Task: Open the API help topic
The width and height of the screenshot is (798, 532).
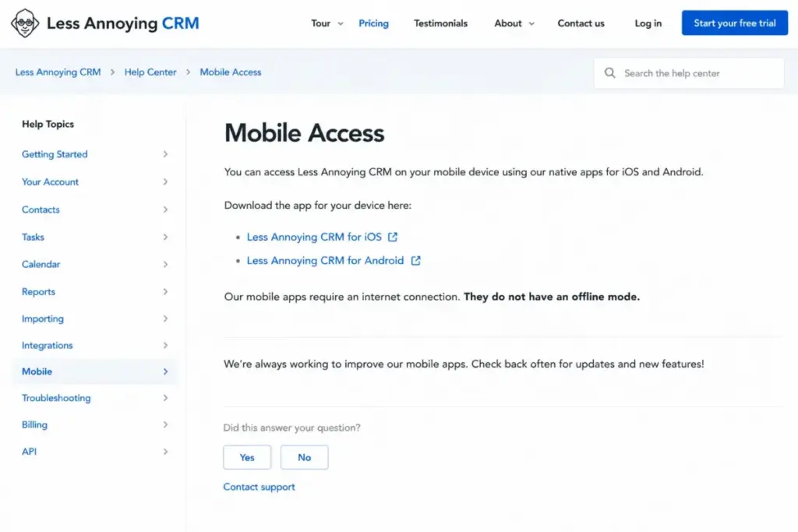Action: click(x=29, y=452)
